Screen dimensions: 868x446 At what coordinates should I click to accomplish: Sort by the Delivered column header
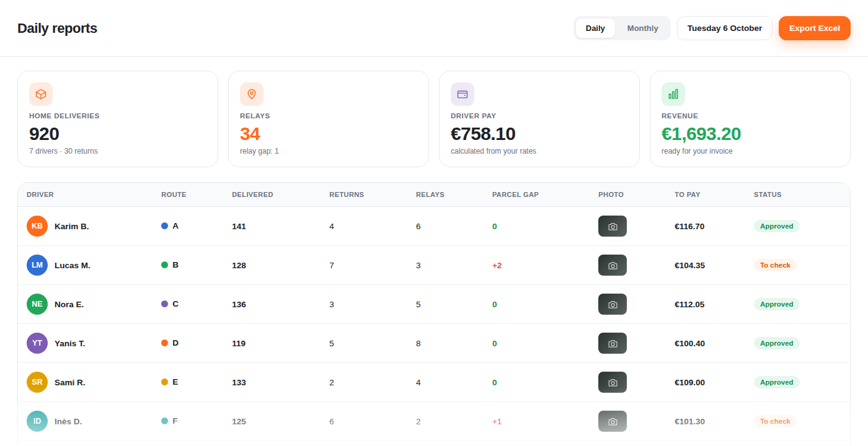252,195
